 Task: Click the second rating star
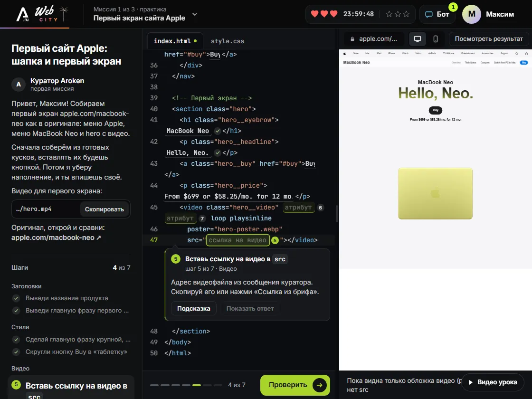[398, 14]
